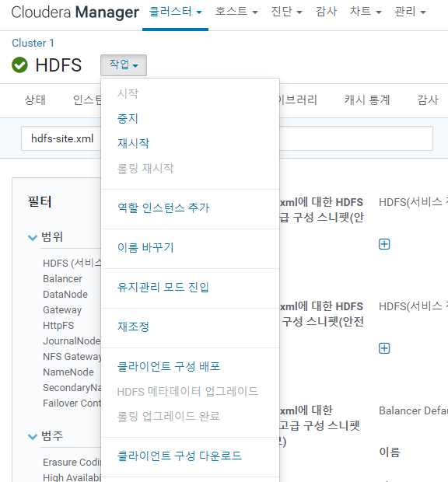Open the 감사 item in top navigation
Screen dimensions: 448x482
pos(326,12)
